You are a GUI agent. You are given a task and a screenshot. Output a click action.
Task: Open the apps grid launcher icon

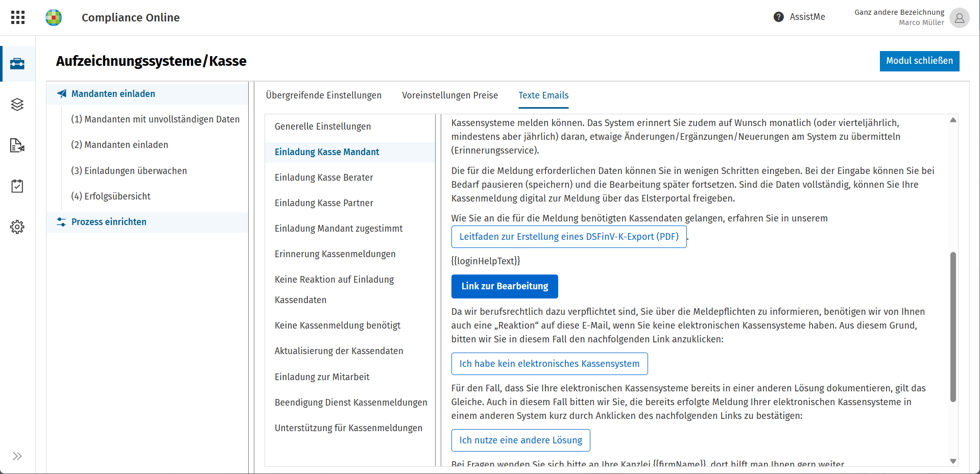(18, 17)
